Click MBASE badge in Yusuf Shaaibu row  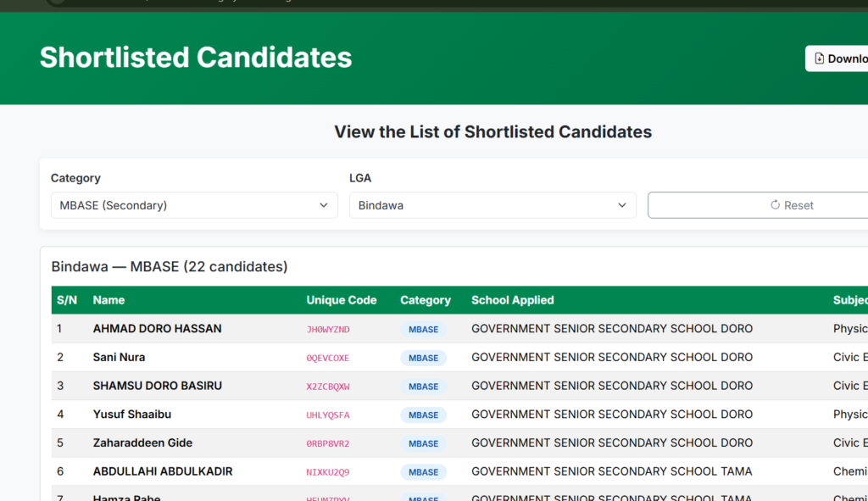424,415
